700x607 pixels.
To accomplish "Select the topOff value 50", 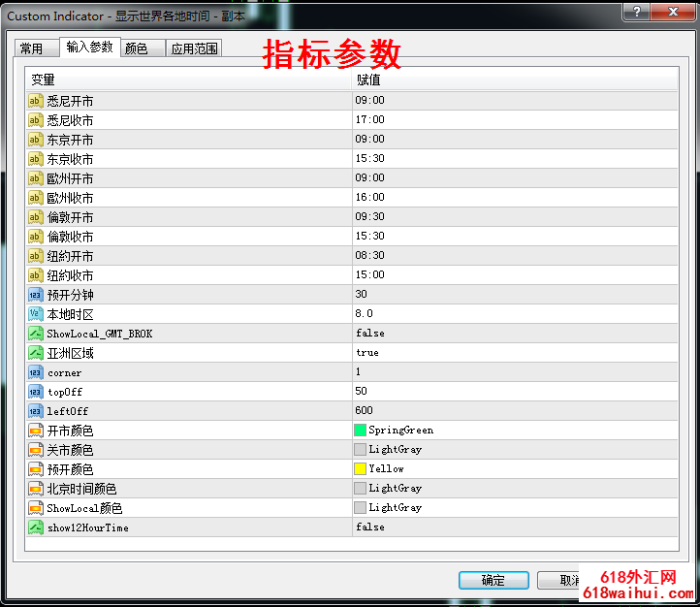I will point(362,391).
